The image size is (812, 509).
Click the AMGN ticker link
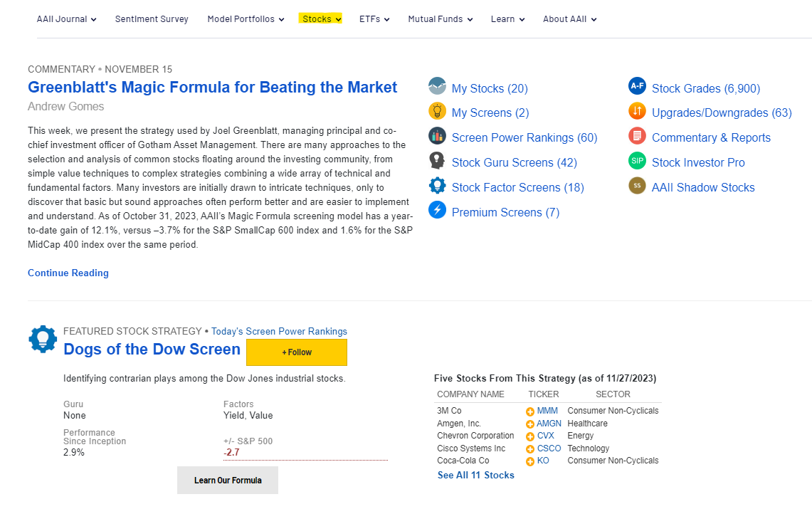click(x=549, y=423)
